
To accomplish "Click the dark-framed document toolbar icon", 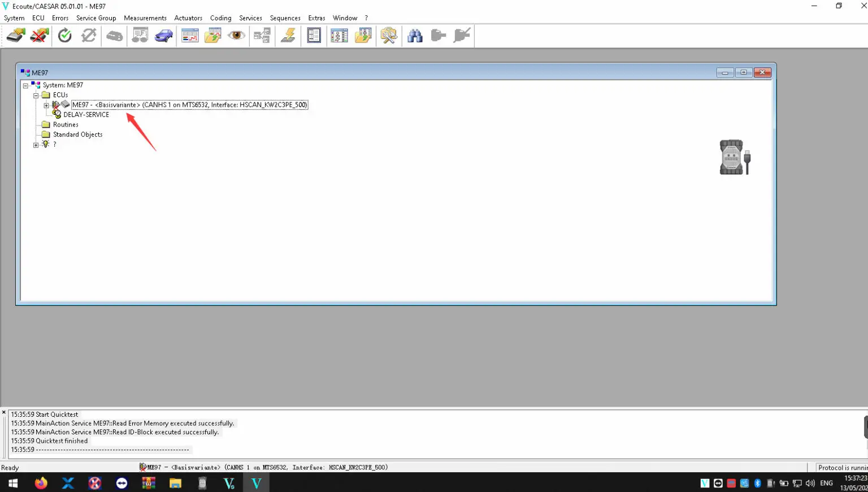I will [x=314, y=36].
